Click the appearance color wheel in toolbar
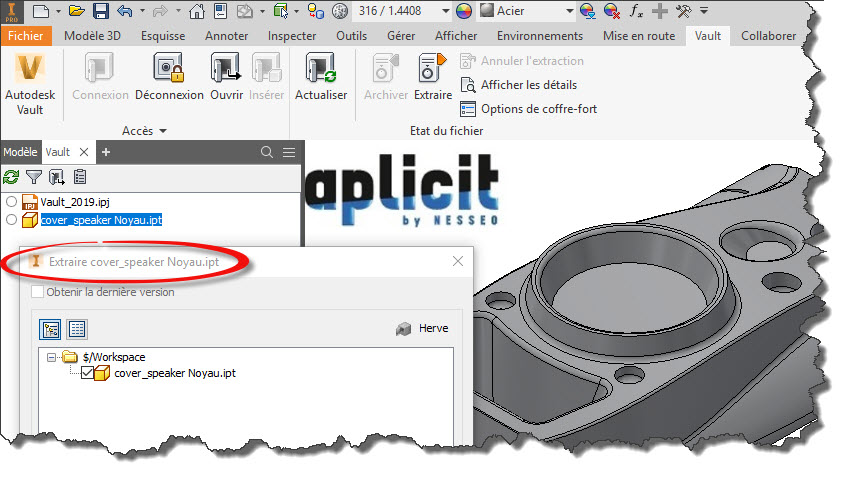Viewport: 847px width, 477px height. [463, 11]
